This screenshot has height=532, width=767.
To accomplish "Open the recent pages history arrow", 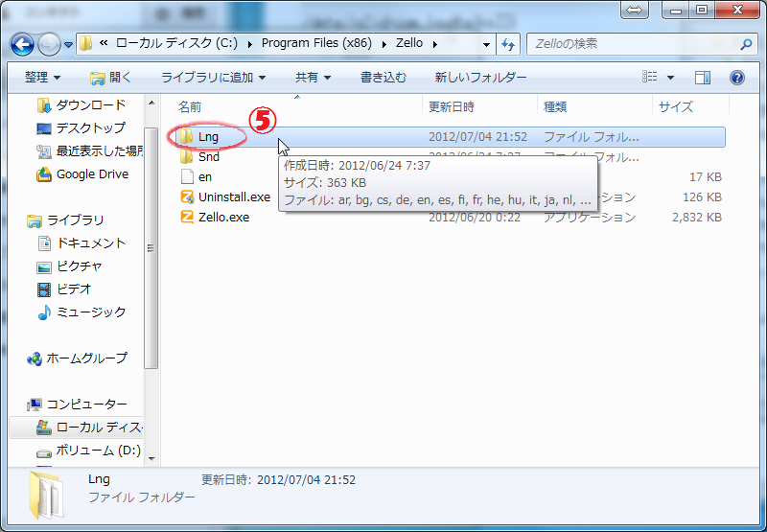I will [68, 45].
